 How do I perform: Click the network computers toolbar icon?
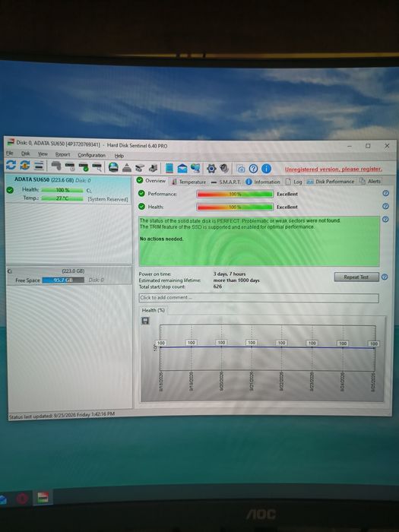[x=195, y=168]
